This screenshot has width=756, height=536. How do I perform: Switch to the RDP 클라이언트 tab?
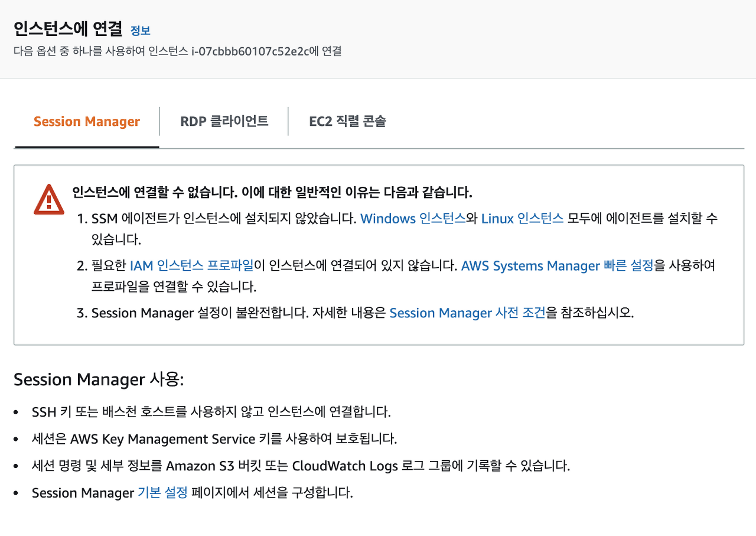pyautogui.click(x=224, y=121)
